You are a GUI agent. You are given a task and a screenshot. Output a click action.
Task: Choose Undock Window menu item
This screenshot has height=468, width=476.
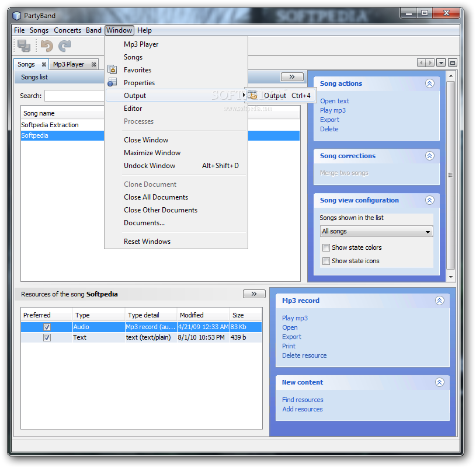(176, 166)
